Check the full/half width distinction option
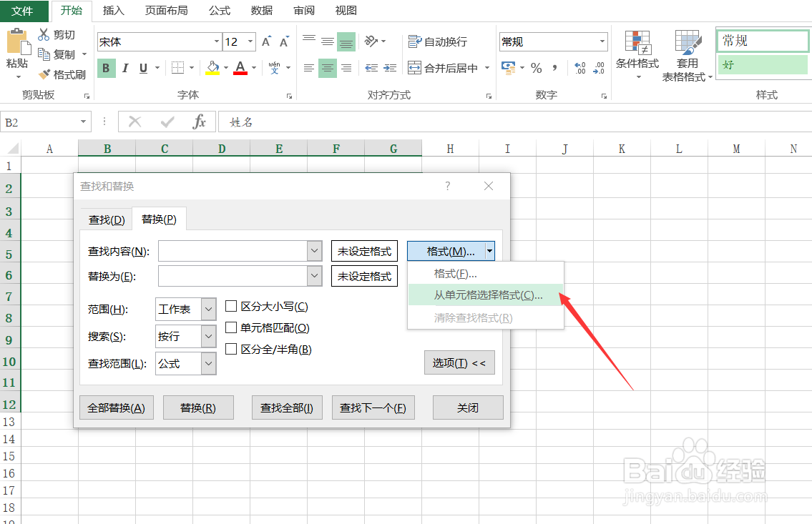The height and width of the screenshot is (524, 812). [231, 349]
